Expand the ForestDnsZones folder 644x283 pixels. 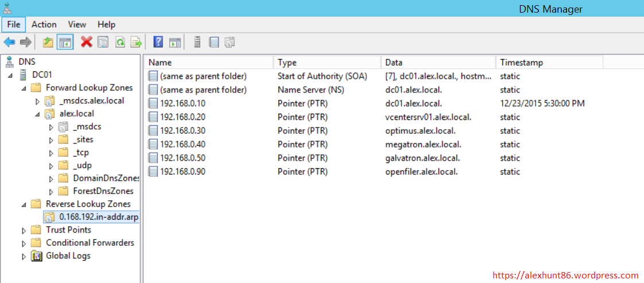(x=51, y=192)
